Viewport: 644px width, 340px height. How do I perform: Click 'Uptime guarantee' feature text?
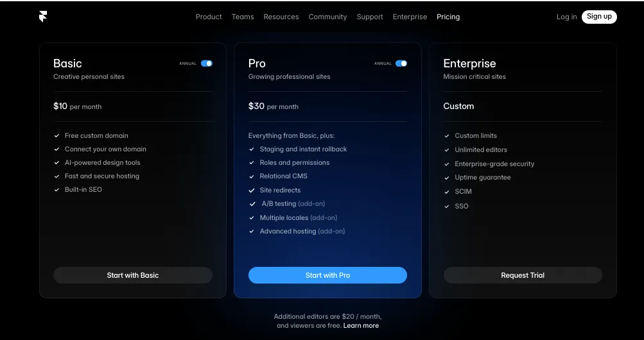[483, 177]
